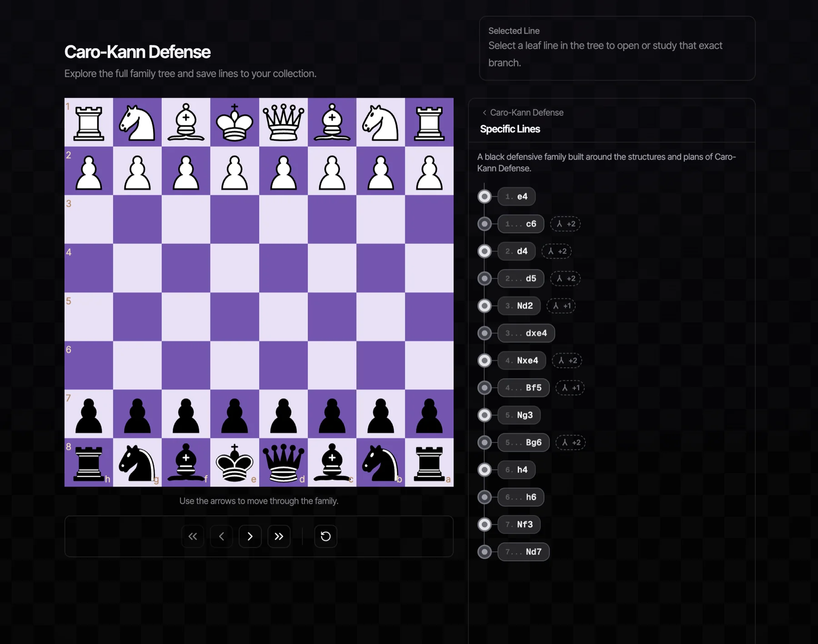The width and height of the screenshot is (818, 644).
Task: Click the white rook on a1
Action: 429,122
